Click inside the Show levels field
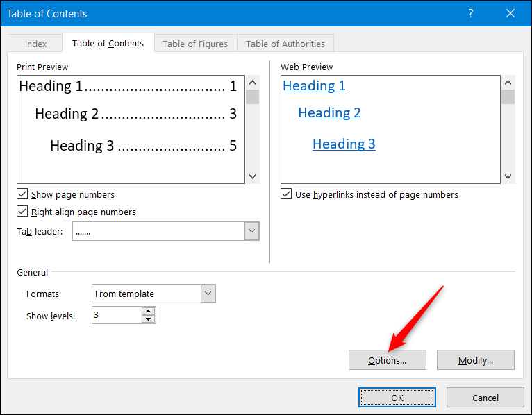Image resolution: width=532 pixels, height=415 pixels. tap(116, 315)
